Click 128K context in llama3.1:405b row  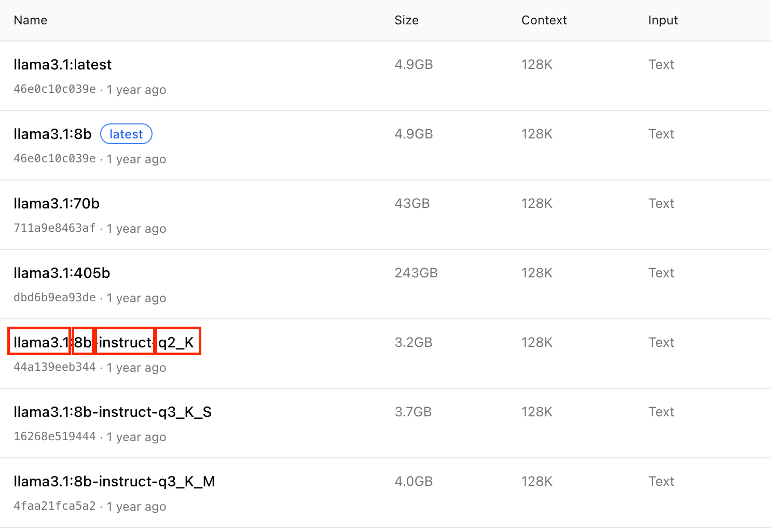(536, 273)
